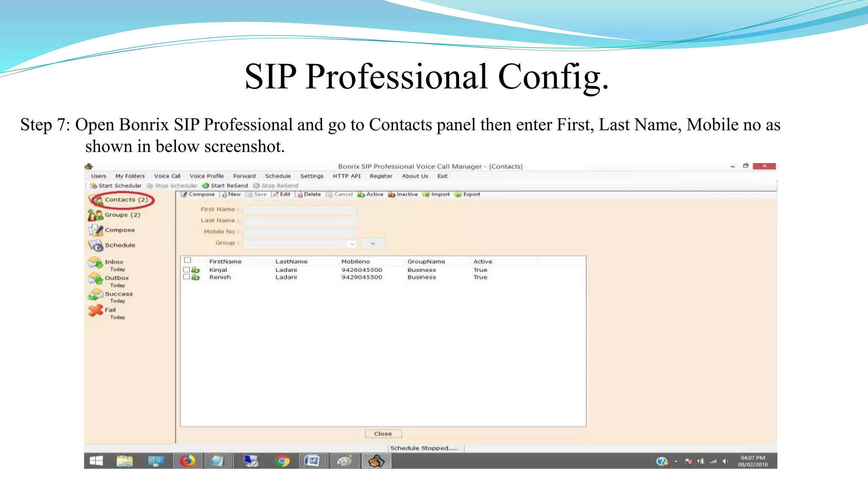
Task: Click Save in contacts toolbar
Action: [x=257, y=194]
